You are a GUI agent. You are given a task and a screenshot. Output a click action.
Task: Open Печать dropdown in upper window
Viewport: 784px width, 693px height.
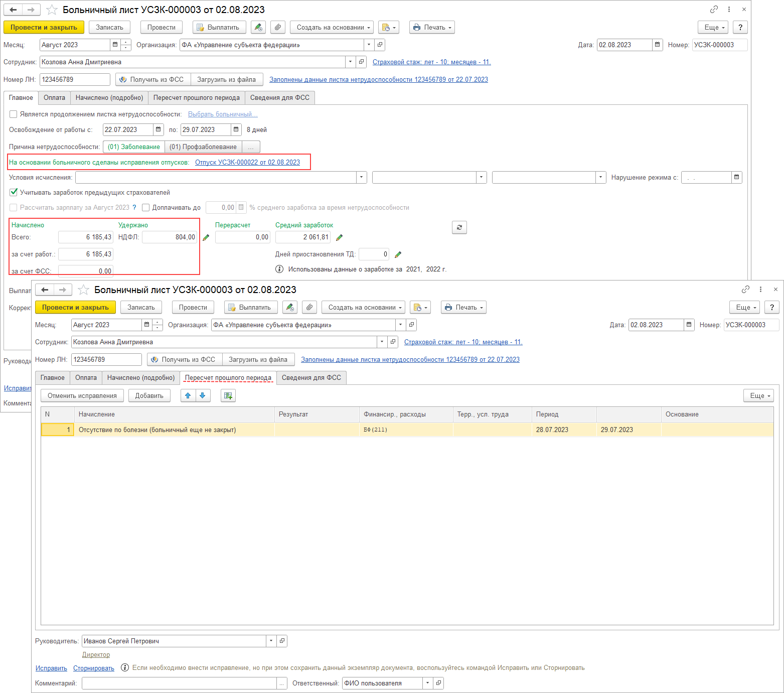pyautogui.click(x=432, y=27)
